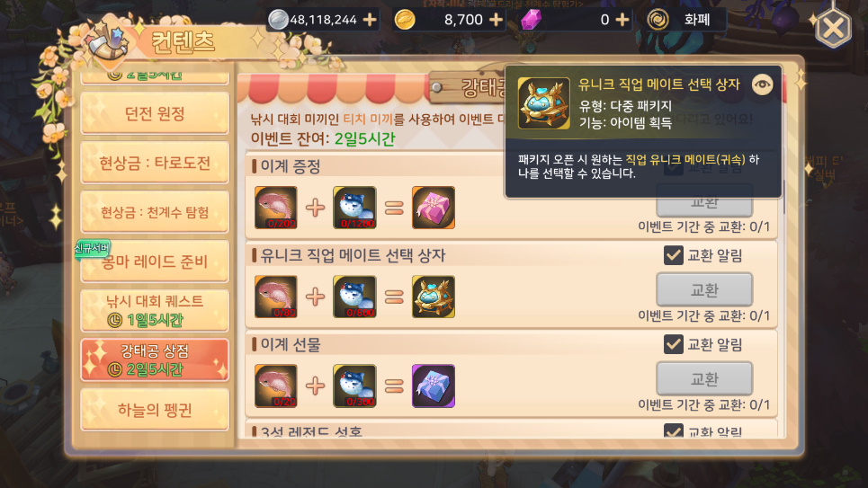Viewport: 868px width, 488px height.
Task: Tap the pink fish ingredient in 이계 증정
Action: (275, 208)
